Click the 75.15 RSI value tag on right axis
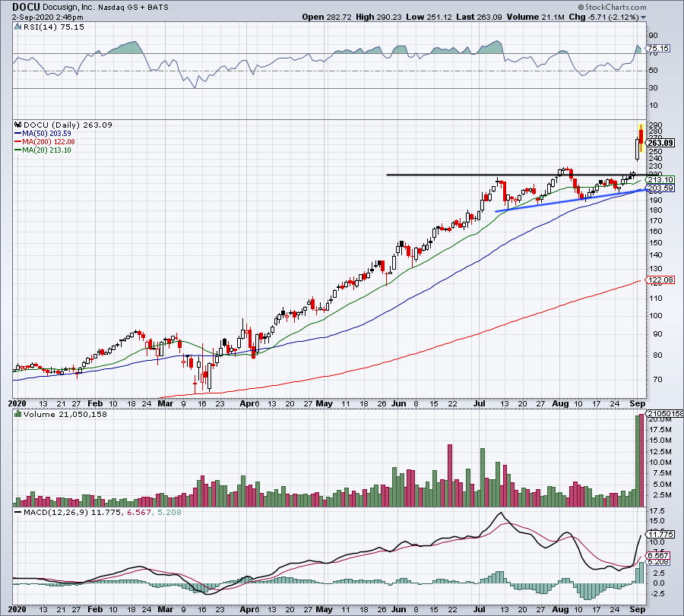Viewport: 684px width, 616px height. (658, 49)
